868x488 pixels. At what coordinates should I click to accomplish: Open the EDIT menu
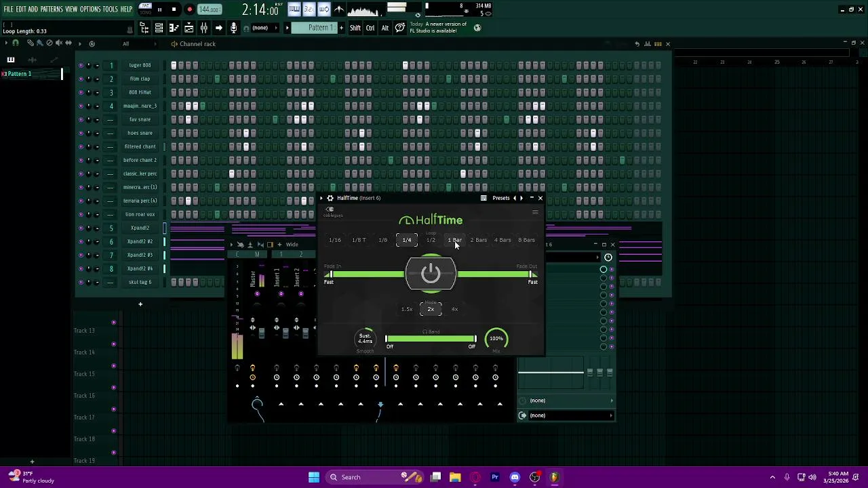pos(21,9)
